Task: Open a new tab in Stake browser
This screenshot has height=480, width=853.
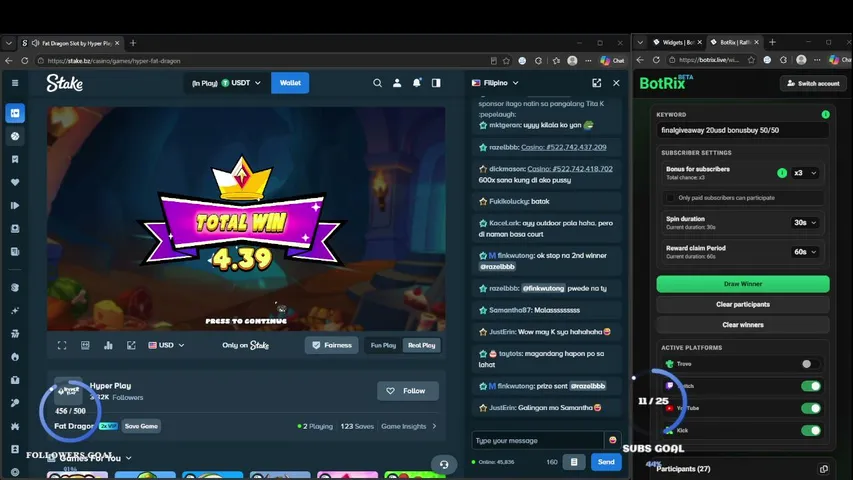Action: click(133, 43)
